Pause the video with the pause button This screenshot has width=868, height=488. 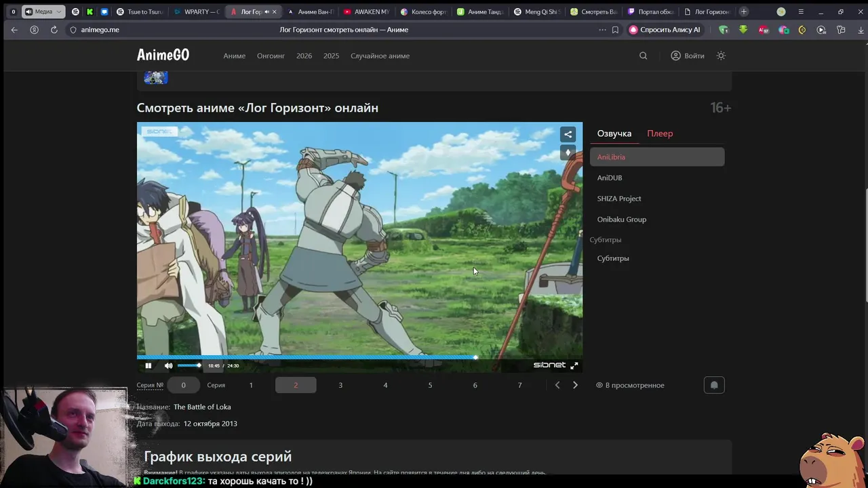(x=148, y=365)
